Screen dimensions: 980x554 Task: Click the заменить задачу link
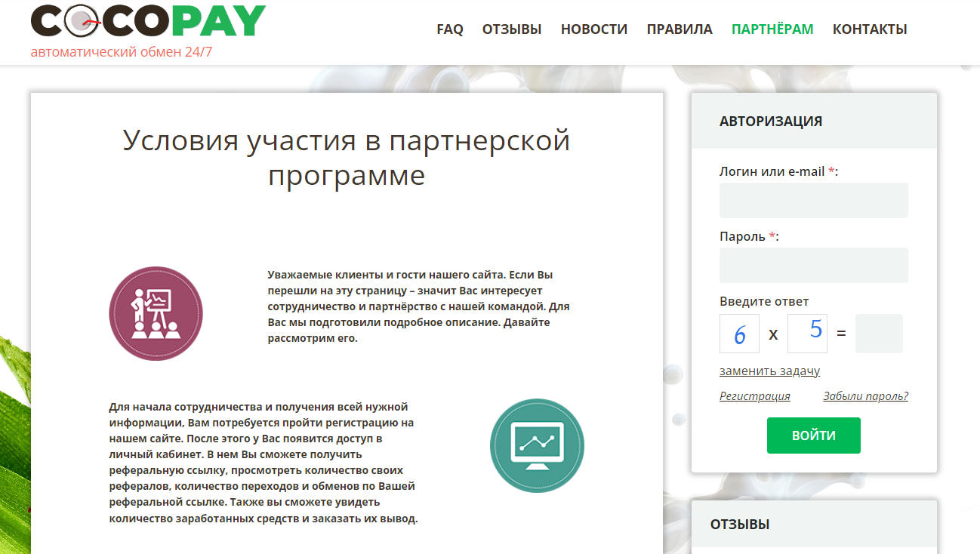click(769, 371)
